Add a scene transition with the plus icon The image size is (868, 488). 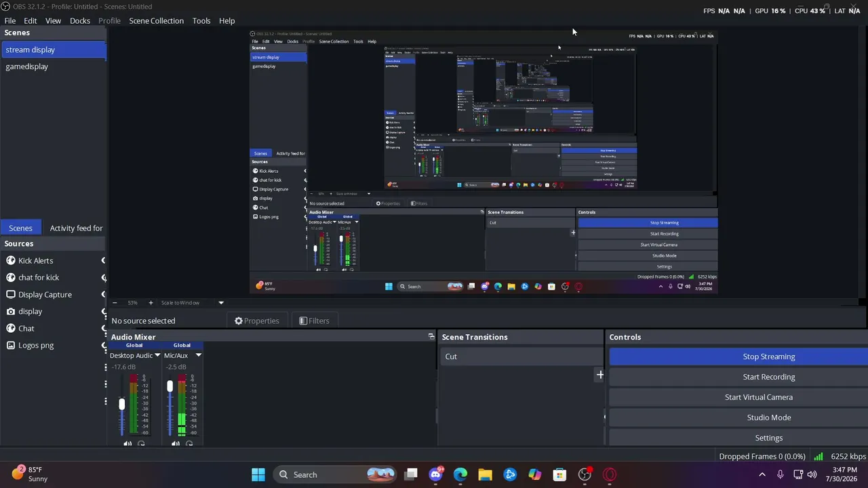[x=599, y=374]
